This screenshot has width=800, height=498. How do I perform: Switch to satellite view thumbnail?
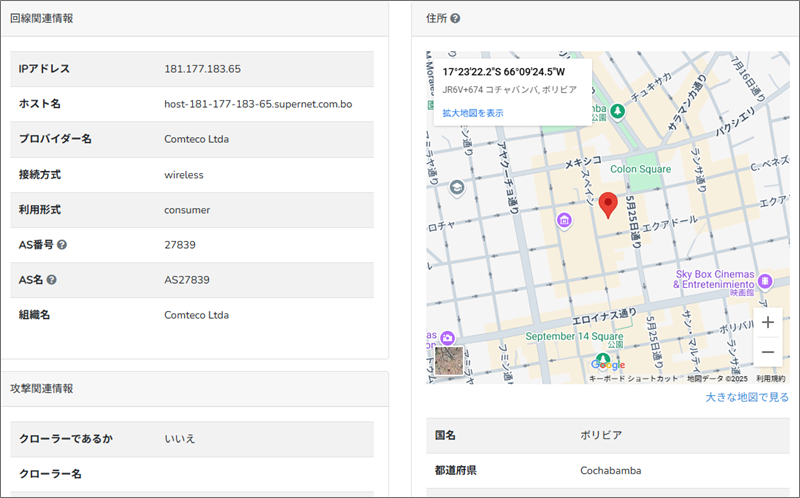pos(449,360)
